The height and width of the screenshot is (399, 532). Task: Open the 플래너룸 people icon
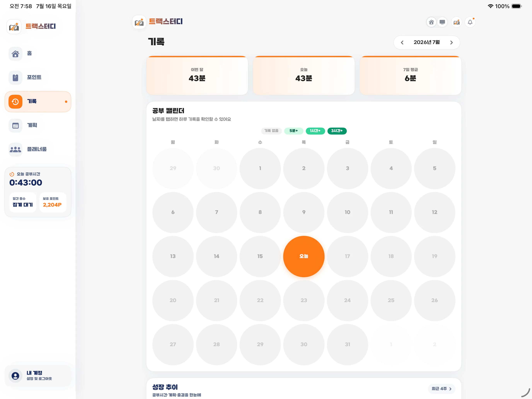15,150
